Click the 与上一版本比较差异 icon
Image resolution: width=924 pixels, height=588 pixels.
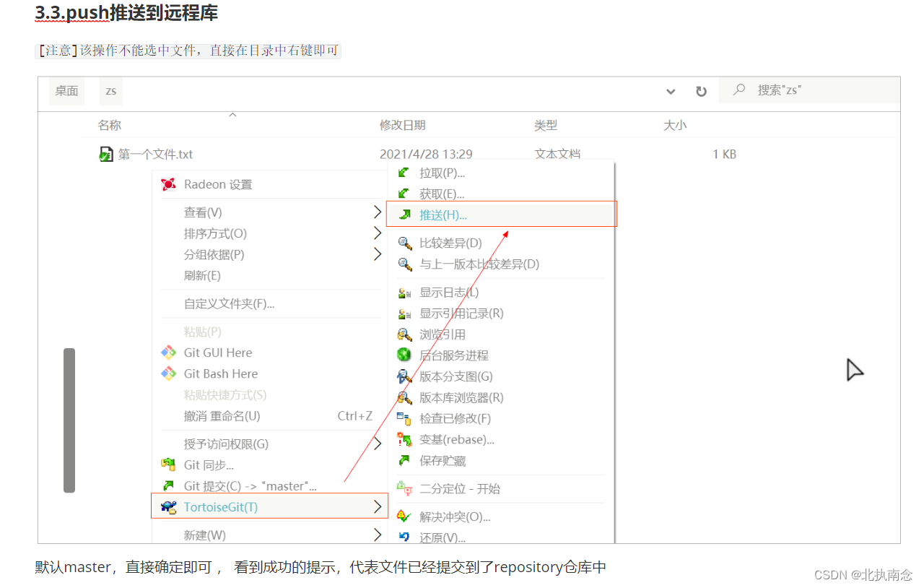click(404, 264)
